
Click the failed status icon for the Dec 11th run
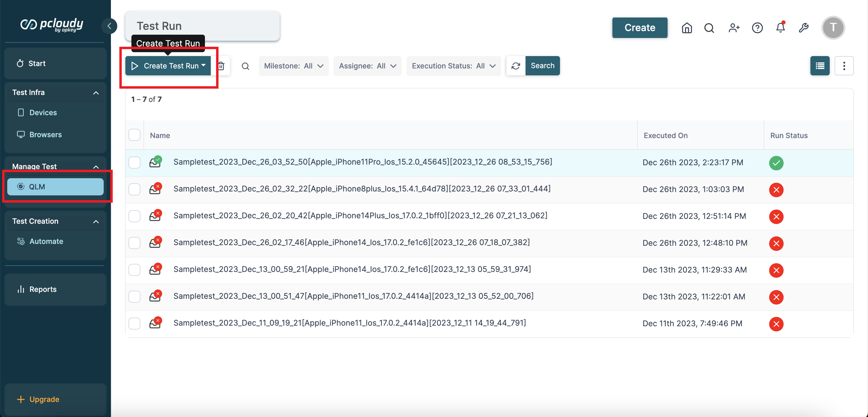[x=776, y=324]
